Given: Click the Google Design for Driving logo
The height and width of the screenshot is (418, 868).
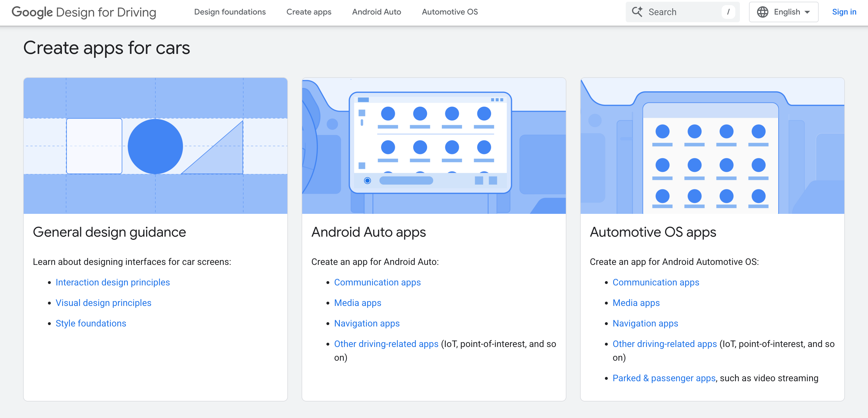Looking at the screenshot, I should (84, 12).
